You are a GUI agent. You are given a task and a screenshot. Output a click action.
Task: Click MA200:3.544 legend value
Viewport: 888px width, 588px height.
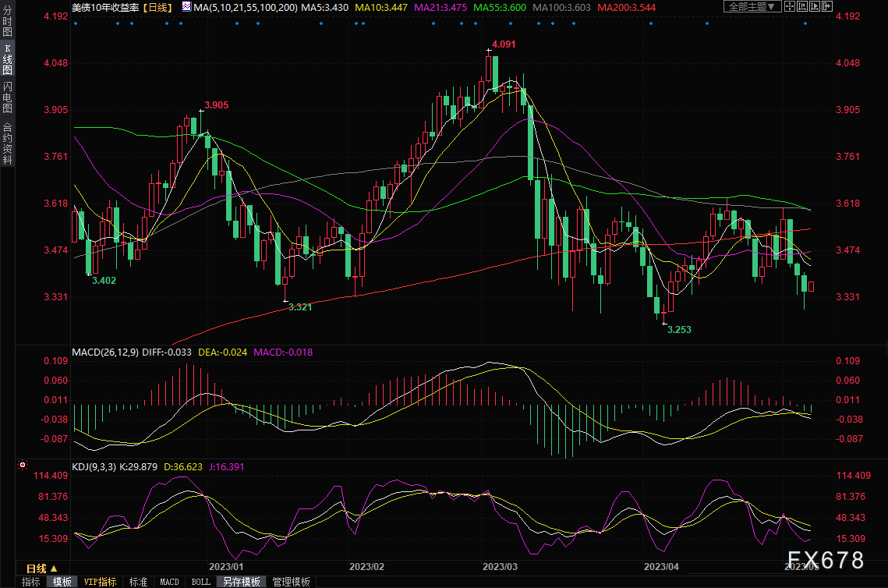[x=626, y=7]
